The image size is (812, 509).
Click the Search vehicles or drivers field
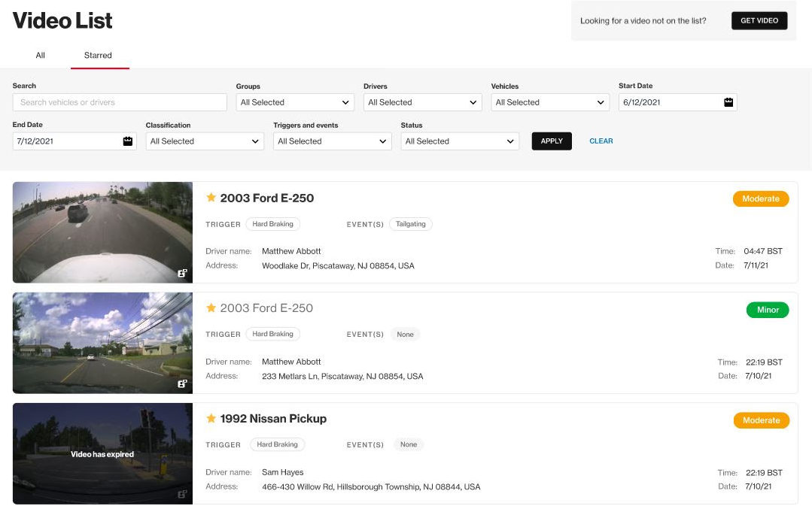pos(120,102)
